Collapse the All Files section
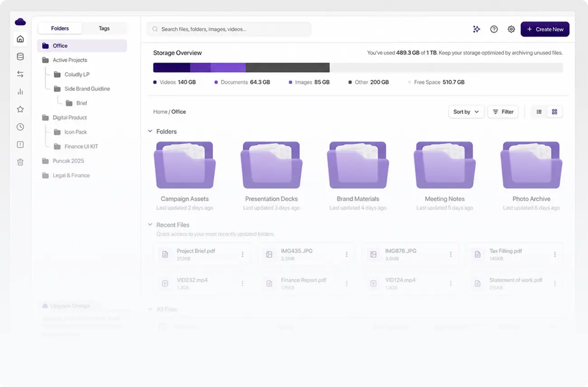588x387 pixels. point(150,309)
